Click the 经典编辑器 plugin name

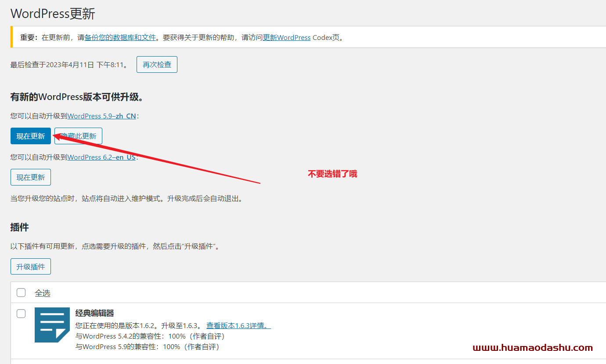point(95,313)
